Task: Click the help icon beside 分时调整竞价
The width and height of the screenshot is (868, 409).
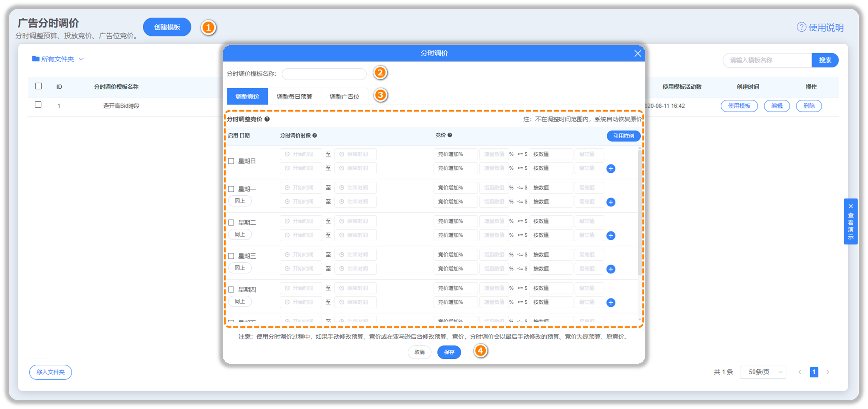Action: pos(267,119)
